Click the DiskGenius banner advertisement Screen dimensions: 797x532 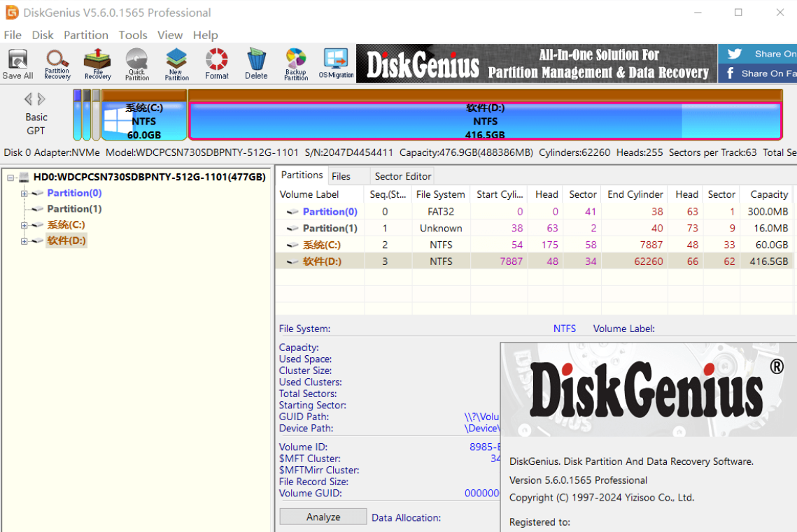(537, 64)
